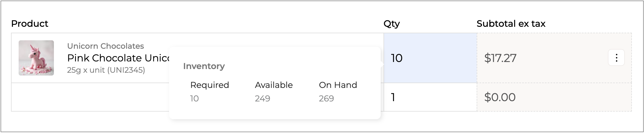
Task: Click the On Hand label in popup
Action: (338, 85)
